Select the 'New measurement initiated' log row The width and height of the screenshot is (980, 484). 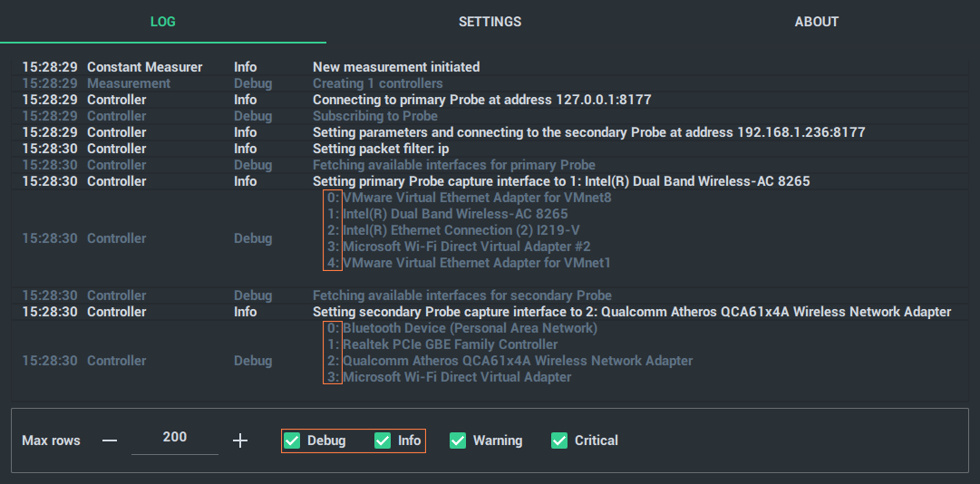click(490, 67)
